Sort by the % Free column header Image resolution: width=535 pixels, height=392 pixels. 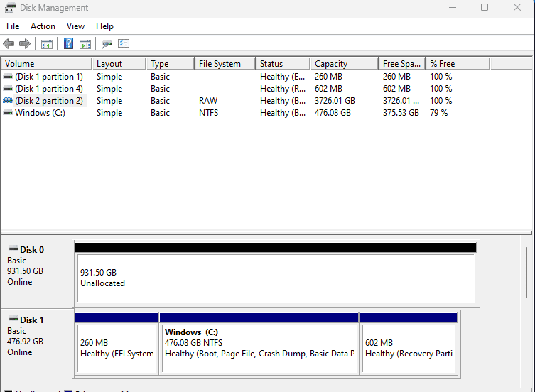pos(458,64)
